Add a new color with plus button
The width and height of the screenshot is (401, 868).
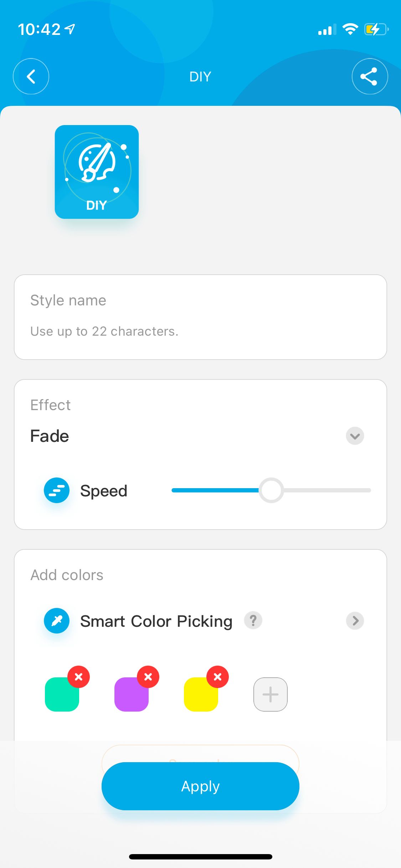click(271, 694)
